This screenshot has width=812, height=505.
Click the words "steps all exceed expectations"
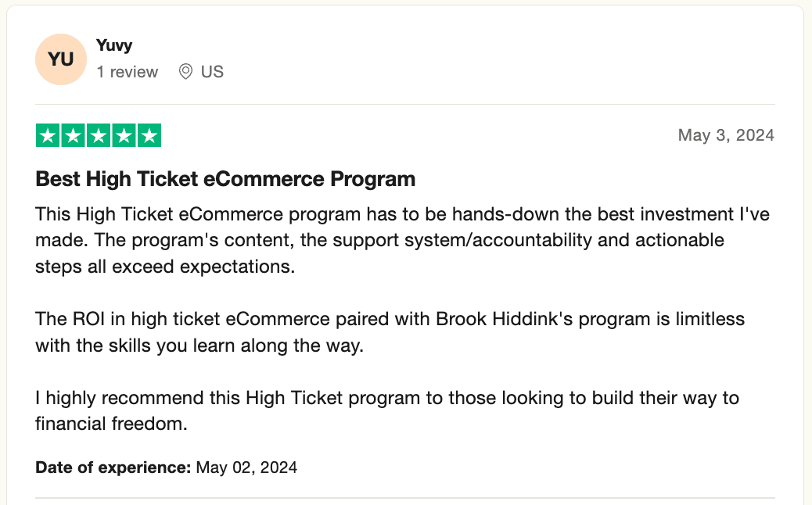click(164, 266)
